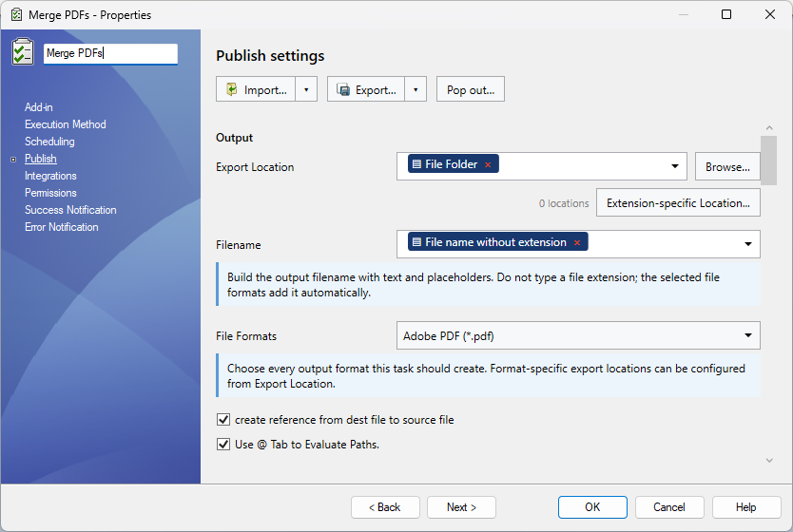The height and width of the screenshot is (532, 793).
Task: Maximize the Properties window
Action: coord(726,14)
